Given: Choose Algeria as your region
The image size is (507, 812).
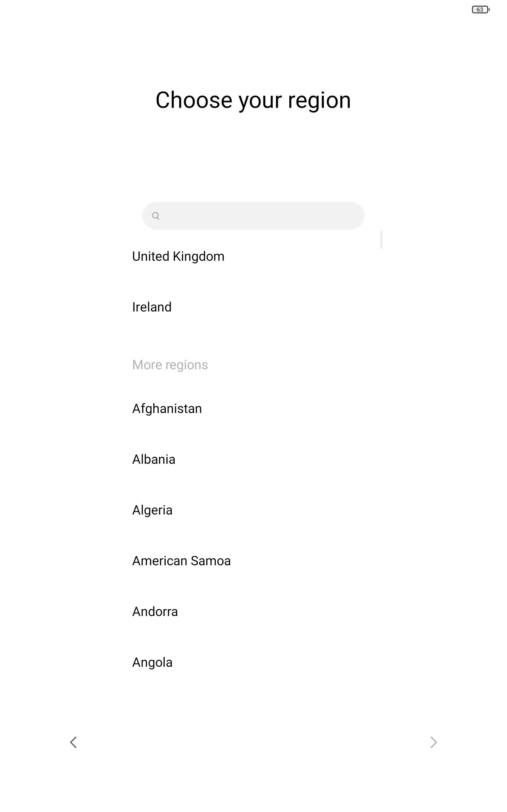Looking at the screenshot, I should pyautogui.click(x=152, y=510).
